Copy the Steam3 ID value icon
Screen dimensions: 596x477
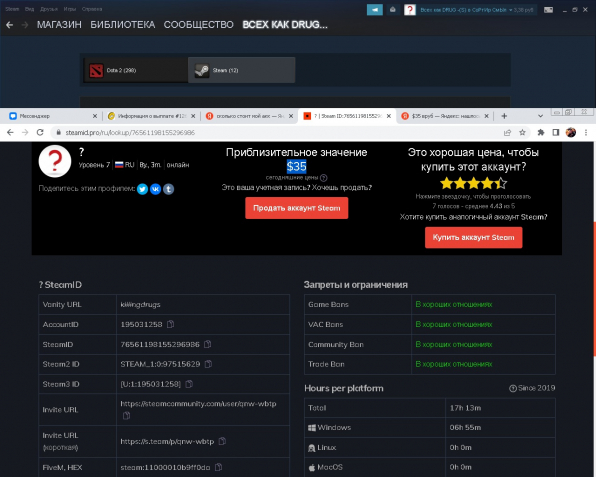tap(189, 384)
